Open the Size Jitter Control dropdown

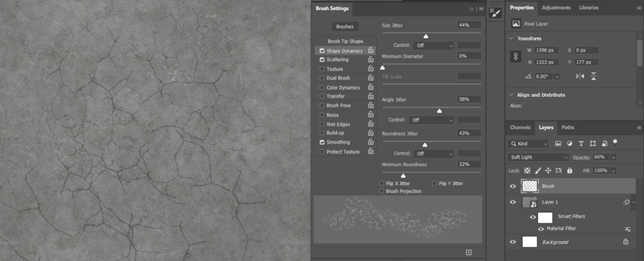[x=434, y=45]
